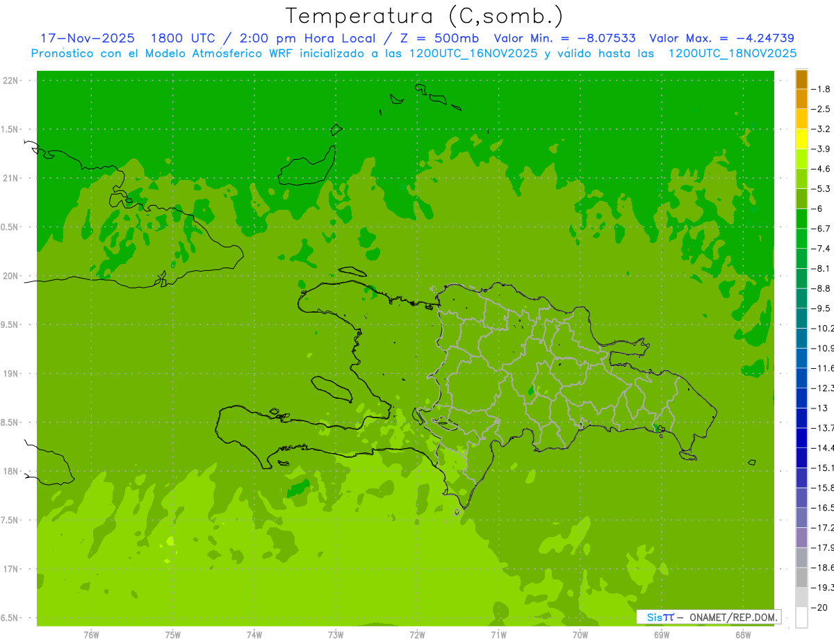Click the longitude label "72W"

point(417,634)
